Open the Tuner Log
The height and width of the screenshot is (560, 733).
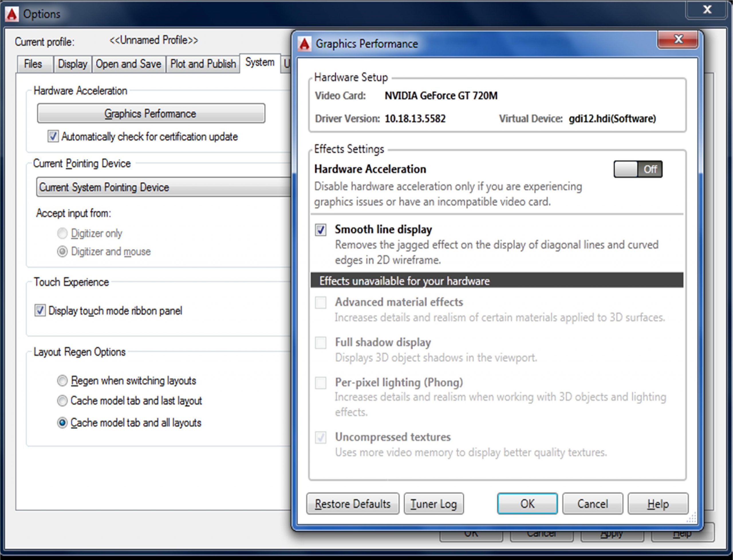(434, 504)
